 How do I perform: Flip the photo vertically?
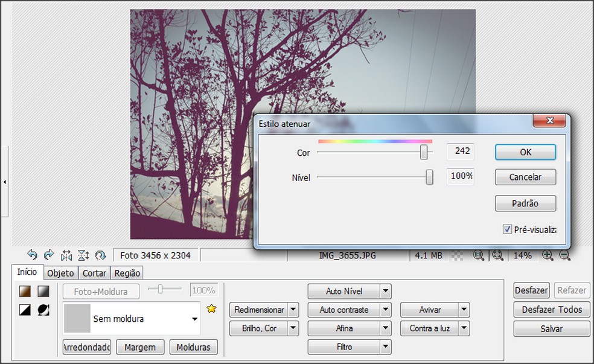tap(83, 255)
